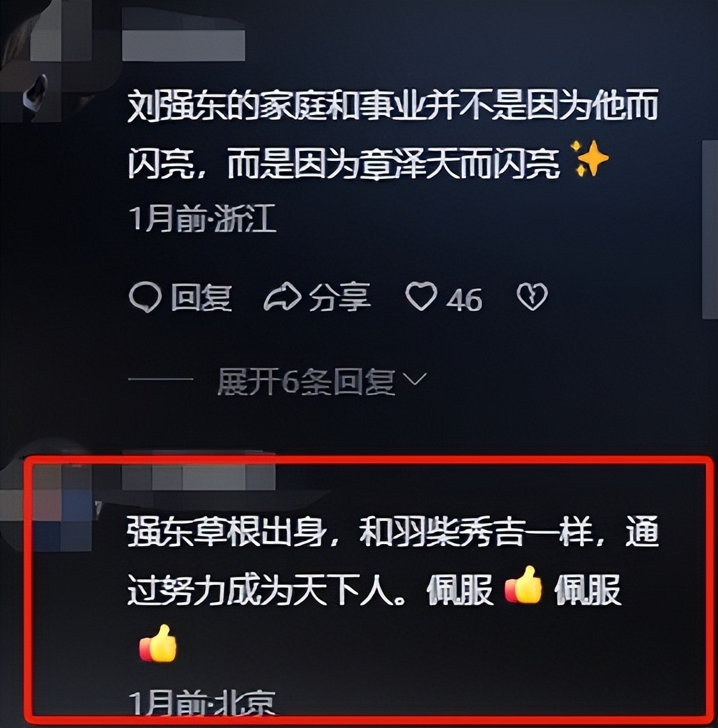Viewport: 718px width, 728px height.
Task: Like the comment with 46 likes
Action: pyautogui.click(x=421, y=296)
